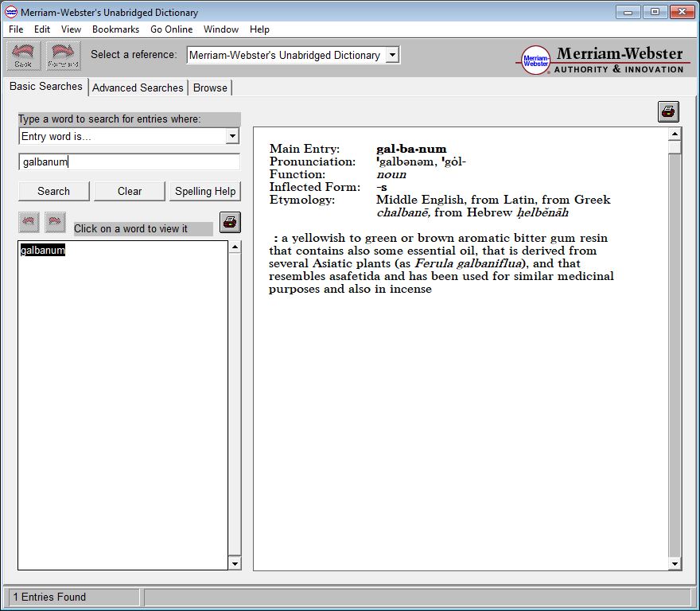Click the Merriam-Webster's Unabridged Dictionary combo box
700x611 pixels.
[293, 55]
